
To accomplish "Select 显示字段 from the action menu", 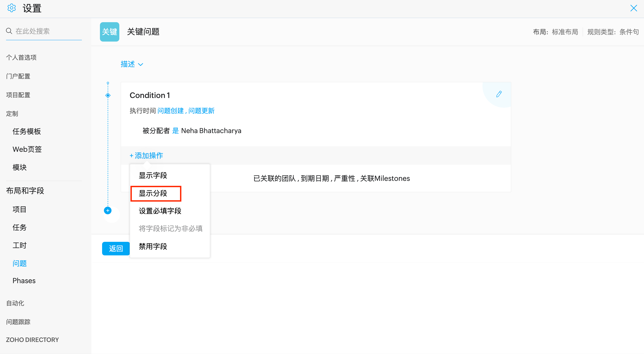I will pyautogui.click(x=153, y=175).
